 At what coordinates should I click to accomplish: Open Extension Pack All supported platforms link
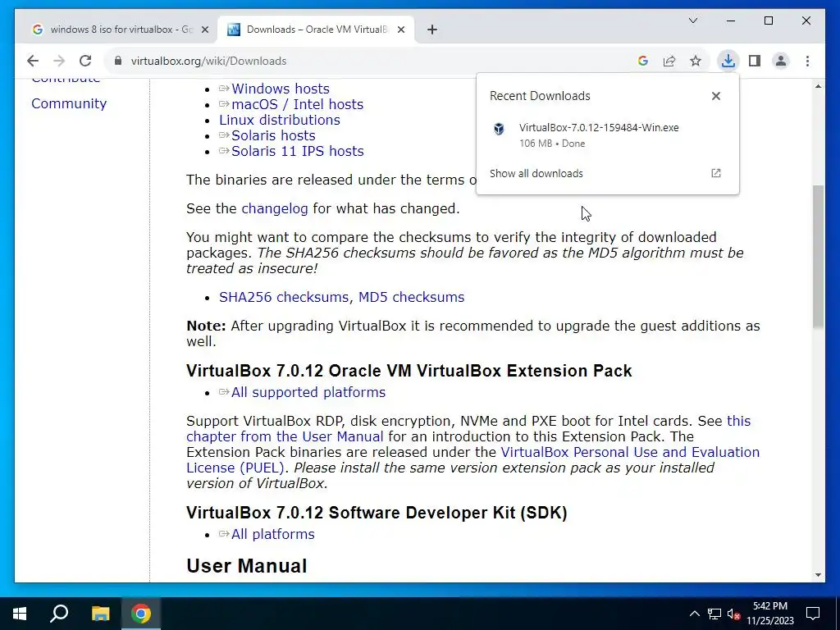tap(308, 392)
